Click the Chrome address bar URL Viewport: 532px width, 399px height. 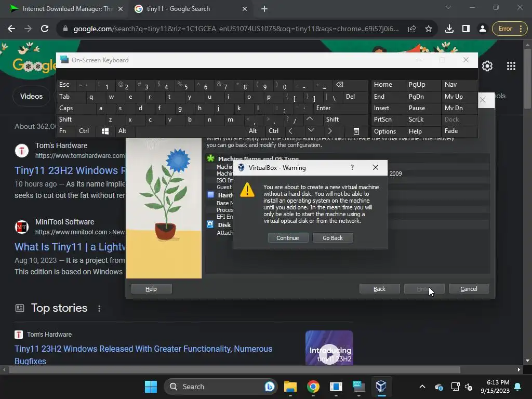[236, 29]
